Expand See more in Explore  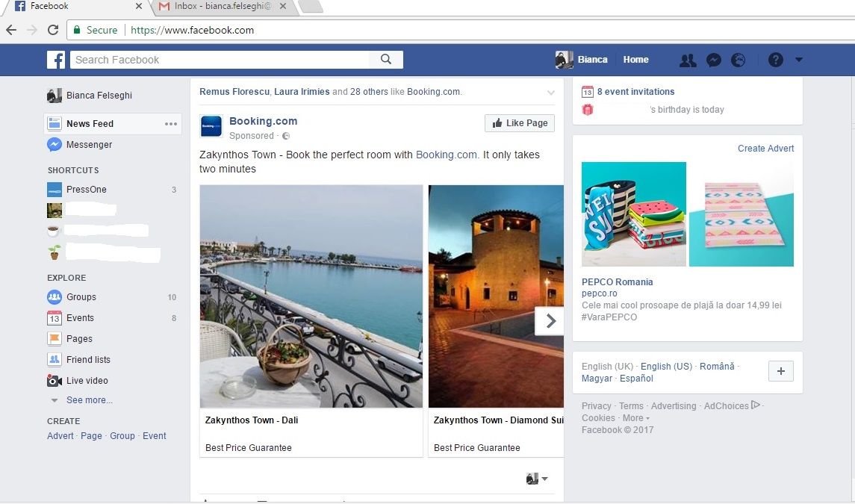pyautogui.click(x=90, y=399)
